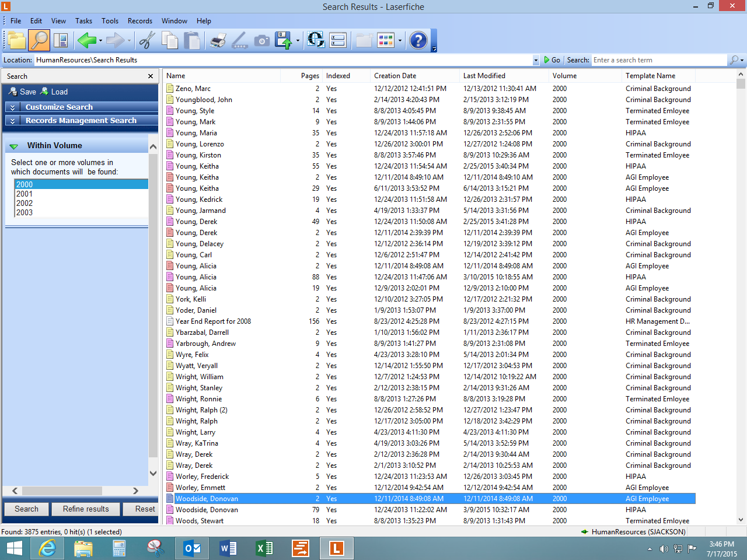Click the green Back arrow
747x560 pixels.
(x=86, y=40)
